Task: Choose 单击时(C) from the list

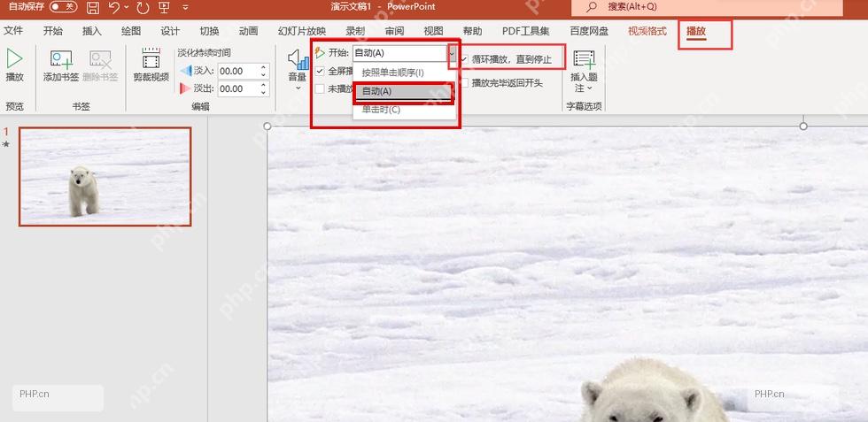Action: pos(404,110)
